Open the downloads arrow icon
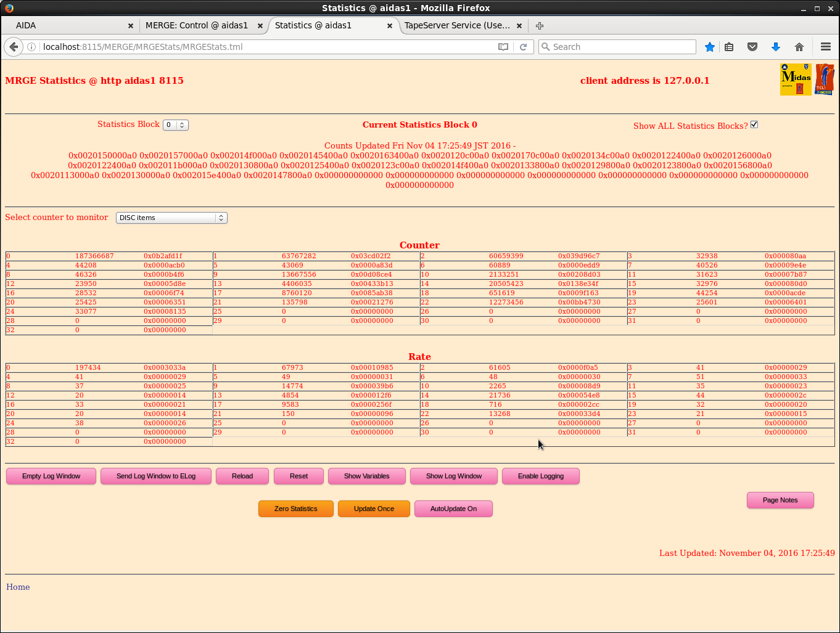Image resolution: width=840 pixels, height=633 pixels. click(776, 47)
